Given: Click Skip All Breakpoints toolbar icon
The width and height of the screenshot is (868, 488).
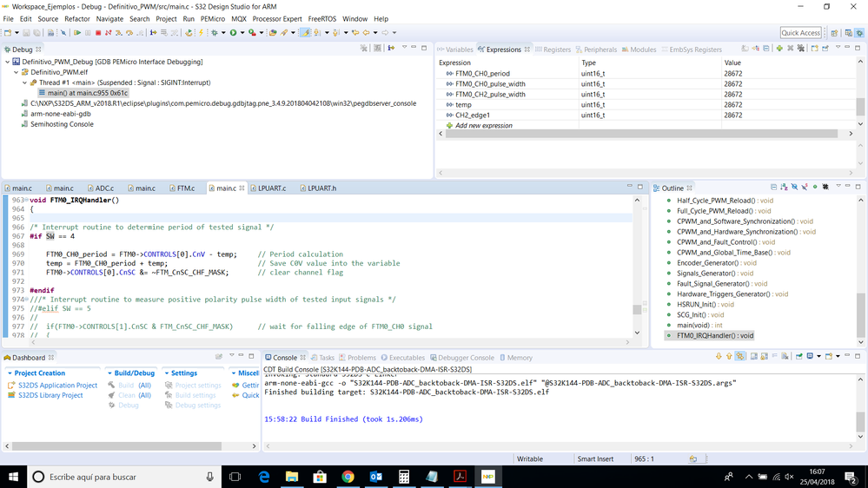Looking at the screenshot, I should pos(63,33).
